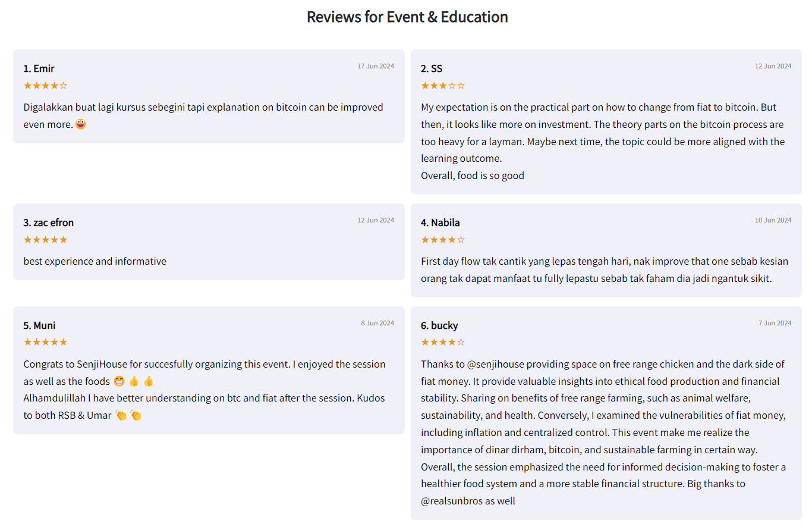
Task: Click the star rating on Muni's review
Action: (46, 342)
